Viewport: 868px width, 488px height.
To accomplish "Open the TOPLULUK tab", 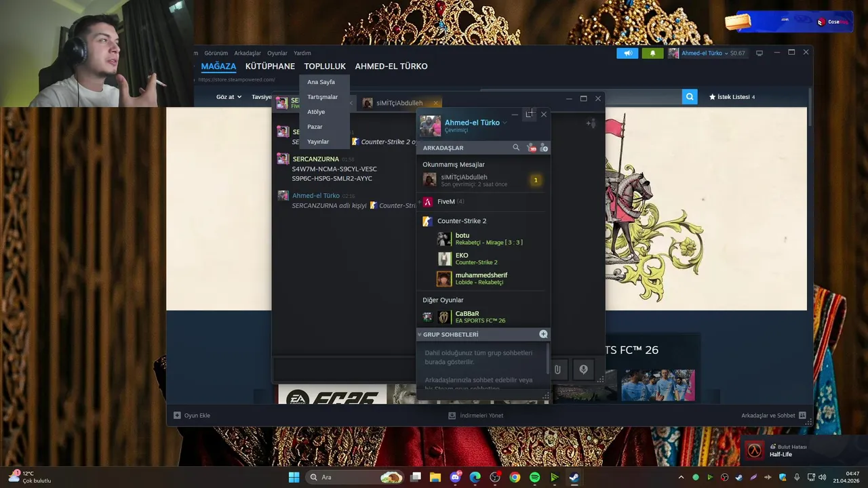I will 325,66.
